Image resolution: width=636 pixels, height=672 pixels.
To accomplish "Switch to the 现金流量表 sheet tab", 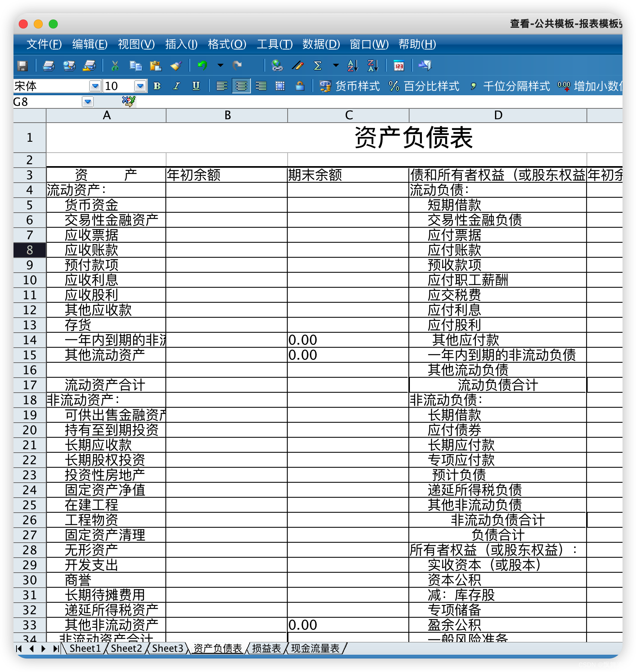I will (315, 648).
